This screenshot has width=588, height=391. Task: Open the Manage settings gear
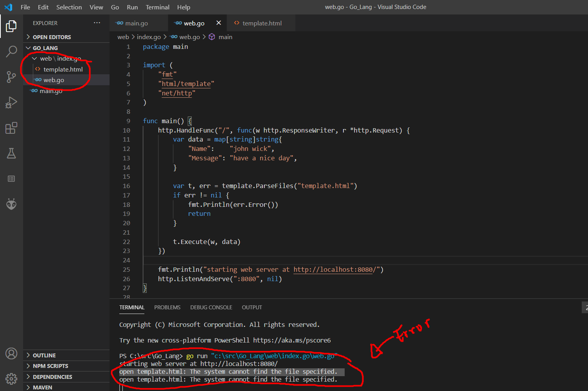[x=11, y=378]
